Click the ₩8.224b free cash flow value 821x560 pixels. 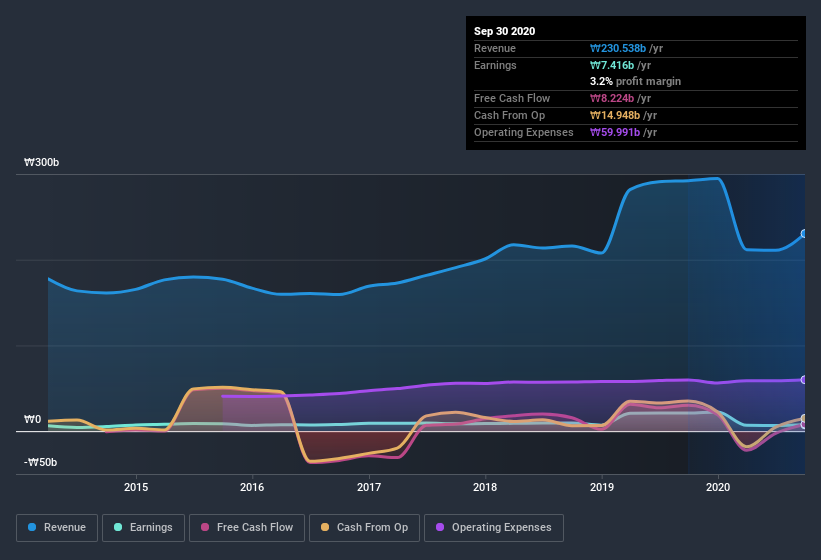[612, 98]
